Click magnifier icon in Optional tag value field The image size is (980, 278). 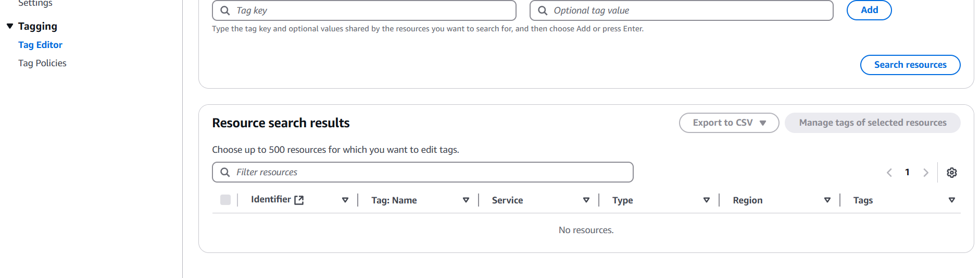[x=543, y=10]
